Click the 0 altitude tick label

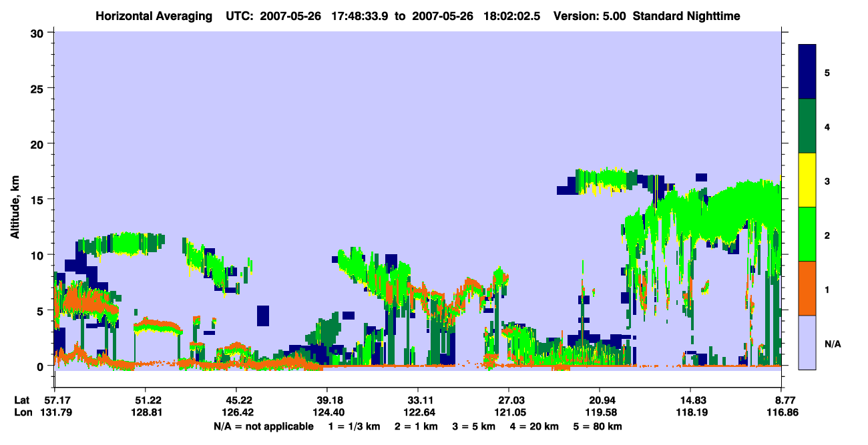[41, 366]
